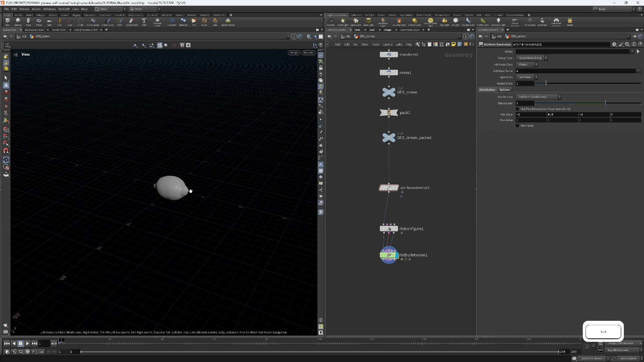Expand the Attribute Class dropdown
Viewport: 644px width, 362px height.
527,64
